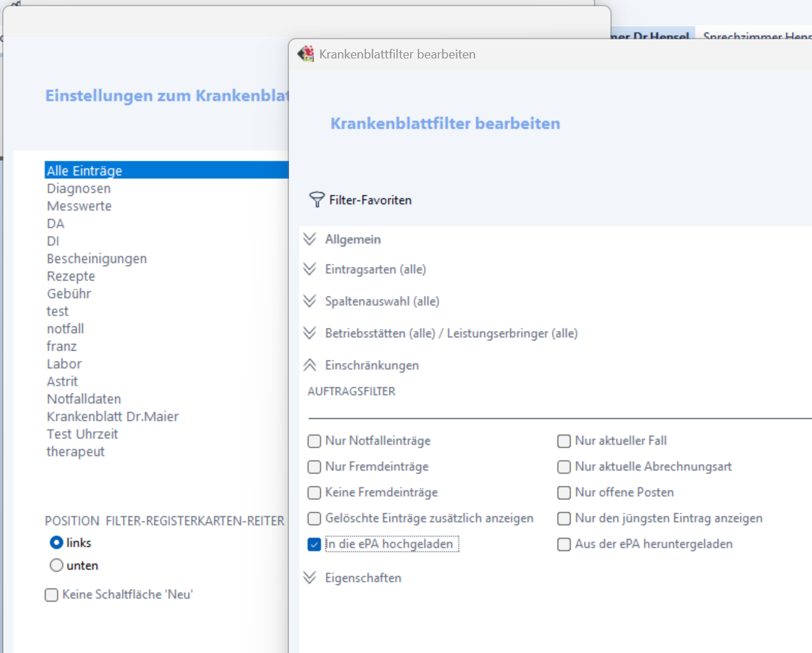Viewport: 812px width, 653px height.
Task: Uncheck In die ePA hochgeladen
Action: click(314, 544)
